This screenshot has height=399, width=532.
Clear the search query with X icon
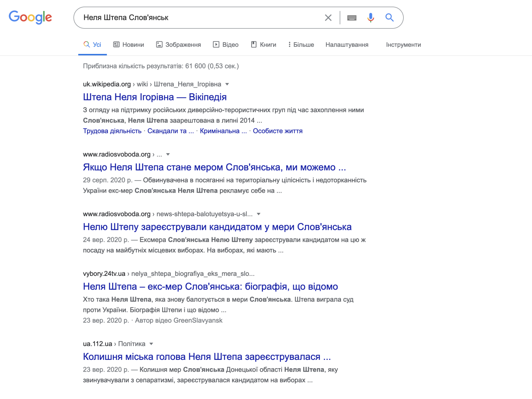(x=328, y=17)
